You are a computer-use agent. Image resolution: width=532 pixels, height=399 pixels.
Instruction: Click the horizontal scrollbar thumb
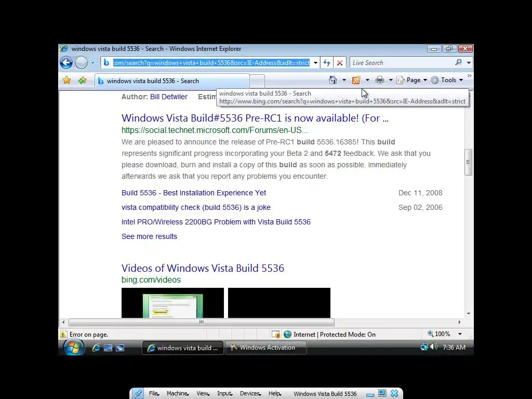201,322
